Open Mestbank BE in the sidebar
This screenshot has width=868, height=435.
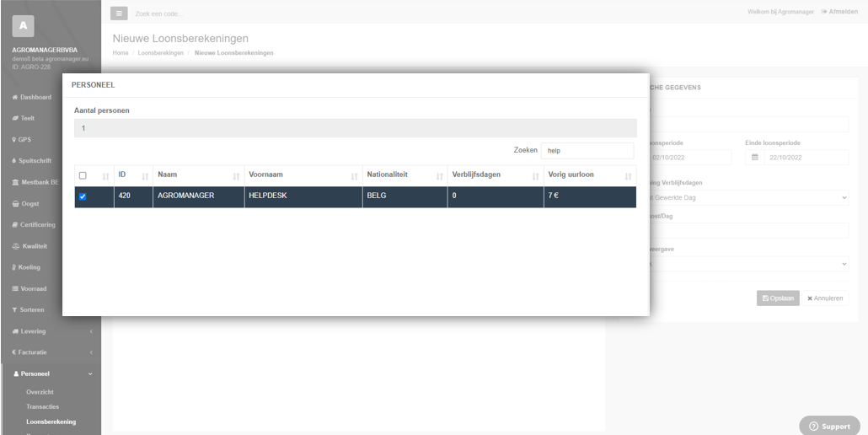pos(35,182)
